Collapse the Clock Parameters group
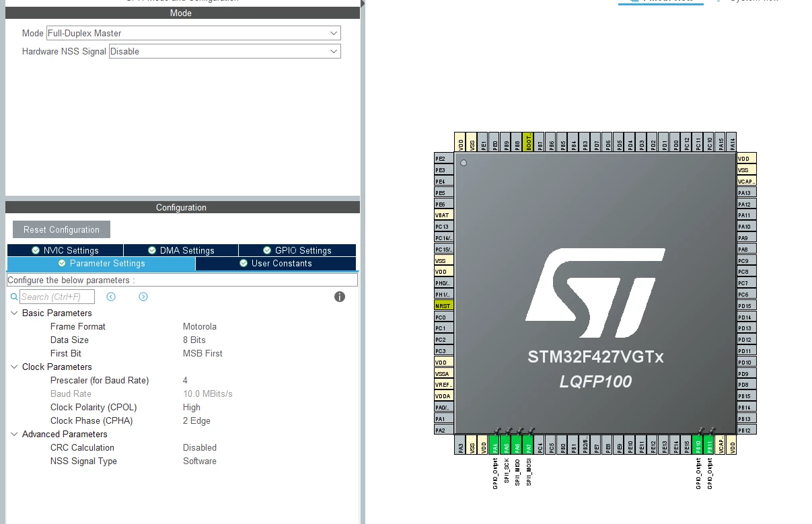Viewport: 812px width, 524px height. tap(14, 367)
